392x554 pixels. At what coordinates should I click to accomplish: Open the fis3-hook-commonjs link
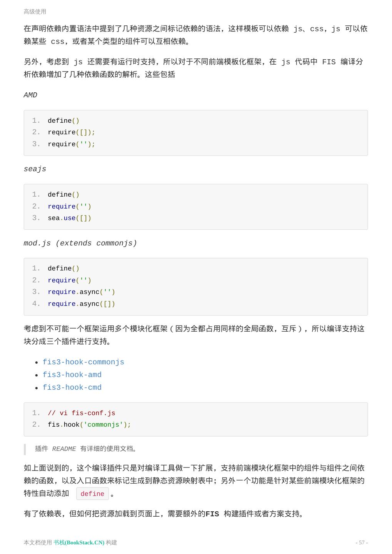[83, 362]
